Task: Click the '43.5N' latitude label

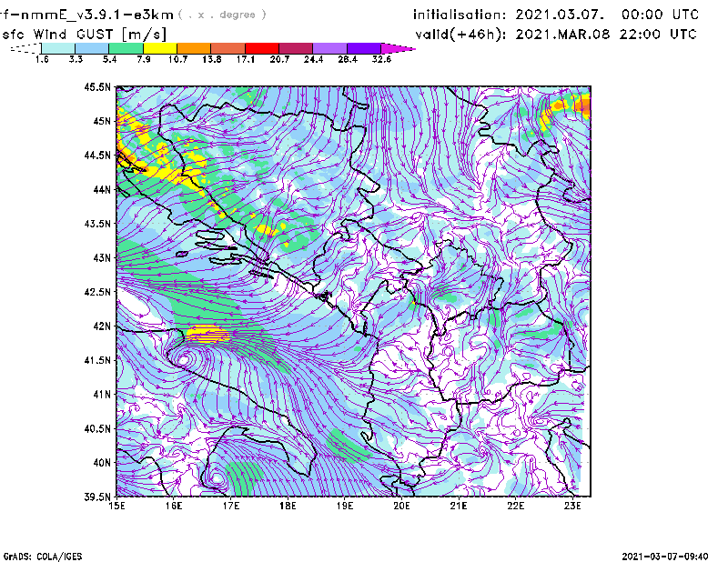Action: click(x=97, y=223)
